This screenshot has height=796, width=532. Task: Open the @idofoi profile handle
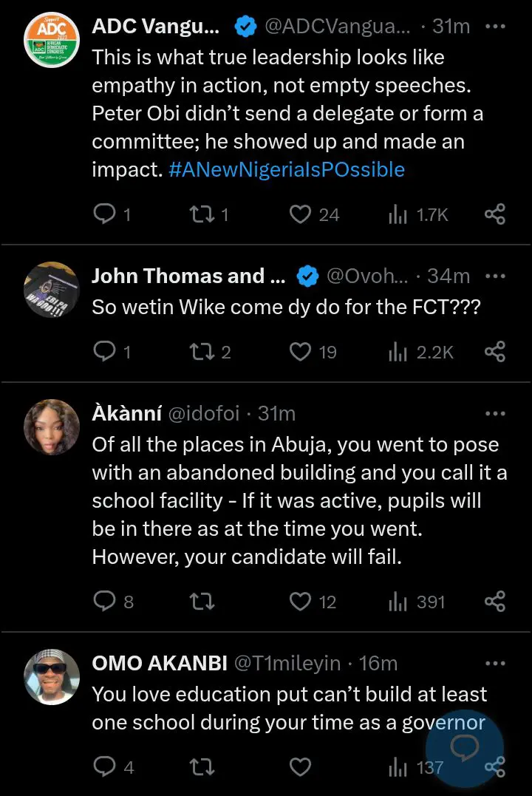pyautogui.click(x=204, y=413)
